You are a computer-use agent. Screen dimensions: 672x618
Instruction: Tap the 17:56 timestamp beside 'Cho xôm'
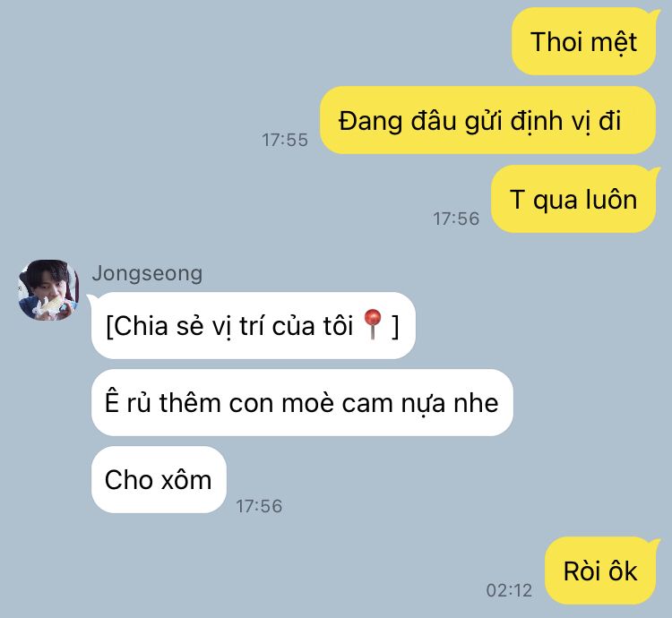[259, 506]
